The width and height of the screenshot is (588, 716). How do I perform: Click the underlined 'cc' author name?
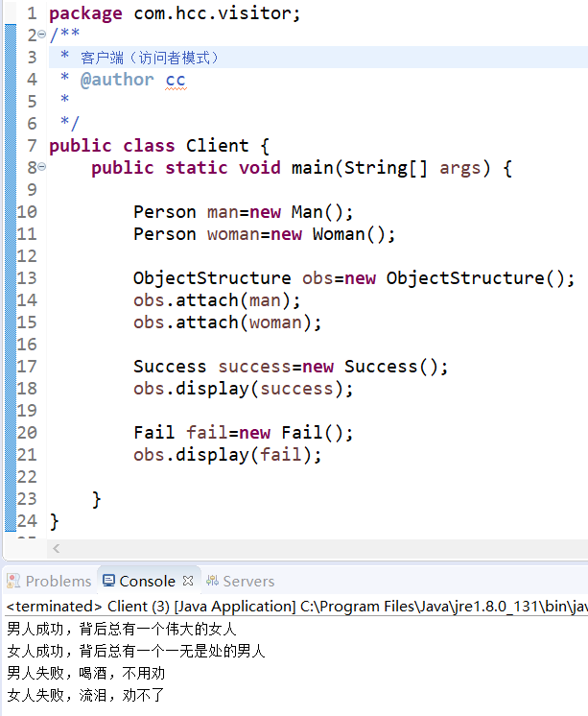coord(176,81)
